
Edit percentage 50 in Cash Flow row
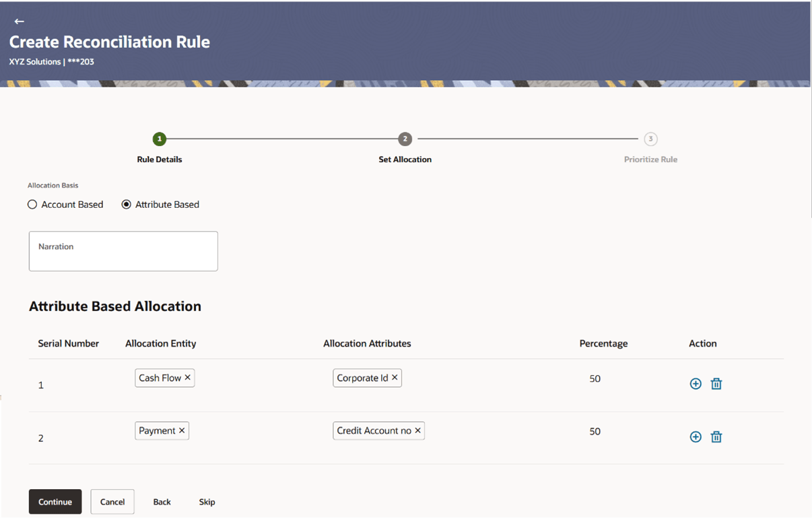coord(595,379)
